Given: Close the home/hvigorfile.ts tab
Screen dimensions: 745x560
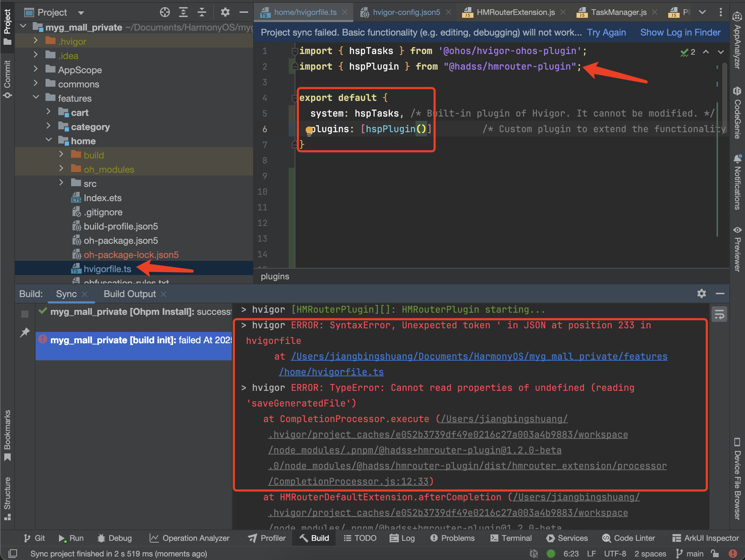Looking at the screenshot, I should [344, 12].
